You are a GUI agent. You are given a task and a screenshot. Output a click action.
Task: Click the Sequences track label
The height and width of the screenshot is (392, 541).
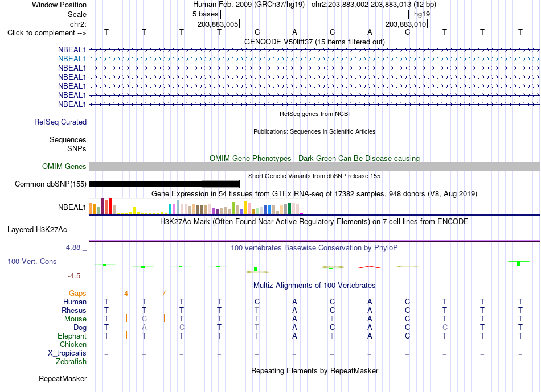(68, 139)
